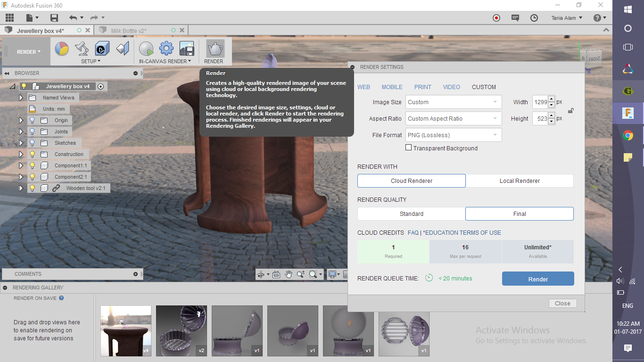Click the Render teapot icon
644x362 pixels.
coord(215,49)
